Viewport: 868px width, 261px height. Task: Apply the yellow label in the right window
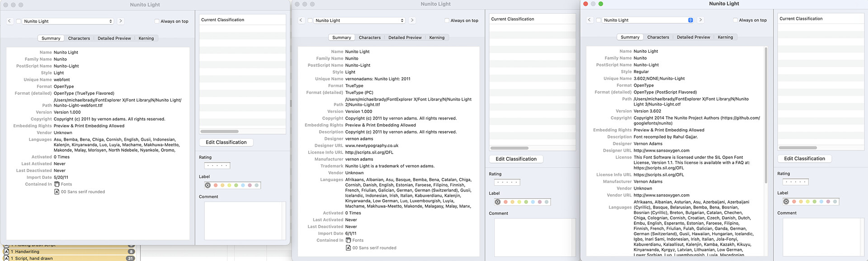pos(807,202)
